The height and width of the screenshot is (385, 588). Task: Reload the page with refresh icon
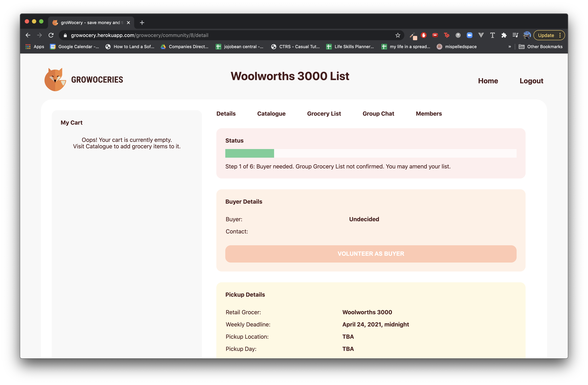coord(51,35)
